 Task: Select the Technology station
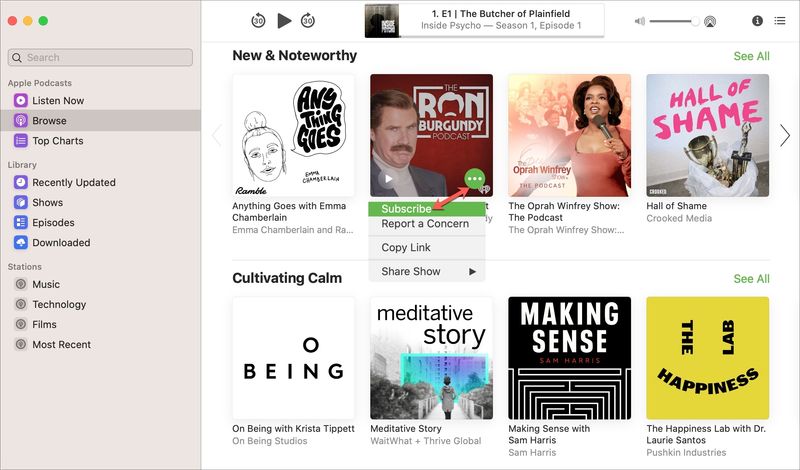click(100, 304)
